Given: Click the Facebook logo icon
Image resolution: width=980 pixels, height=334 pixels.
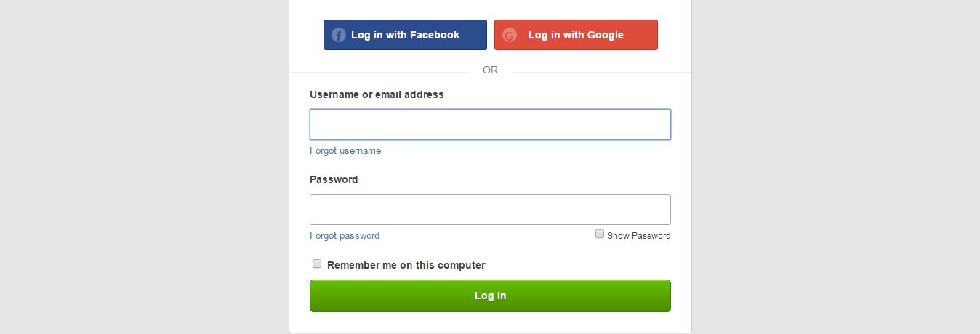Looking at the screenshot, I should coord(338,35).
